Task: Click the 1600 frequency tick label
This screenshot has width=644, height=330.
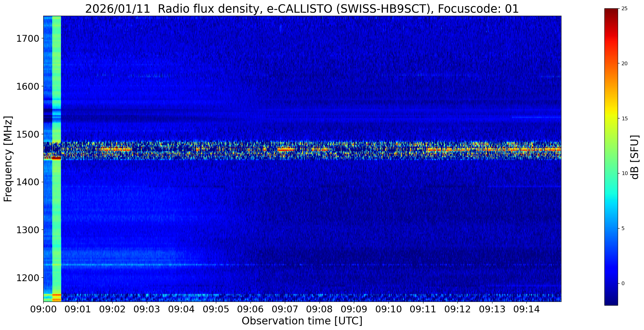Action: point(28,86)
